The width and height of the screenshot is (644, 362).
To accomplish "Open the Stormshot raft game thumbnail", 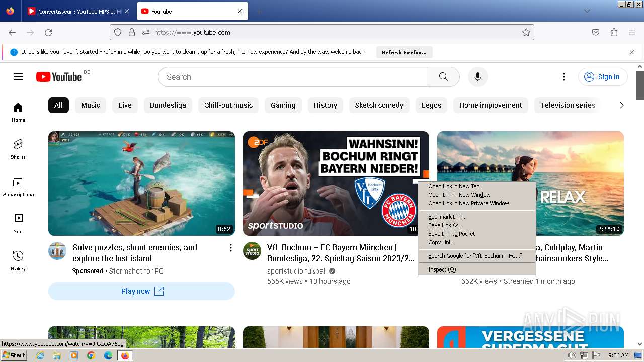I will point(141,184).
